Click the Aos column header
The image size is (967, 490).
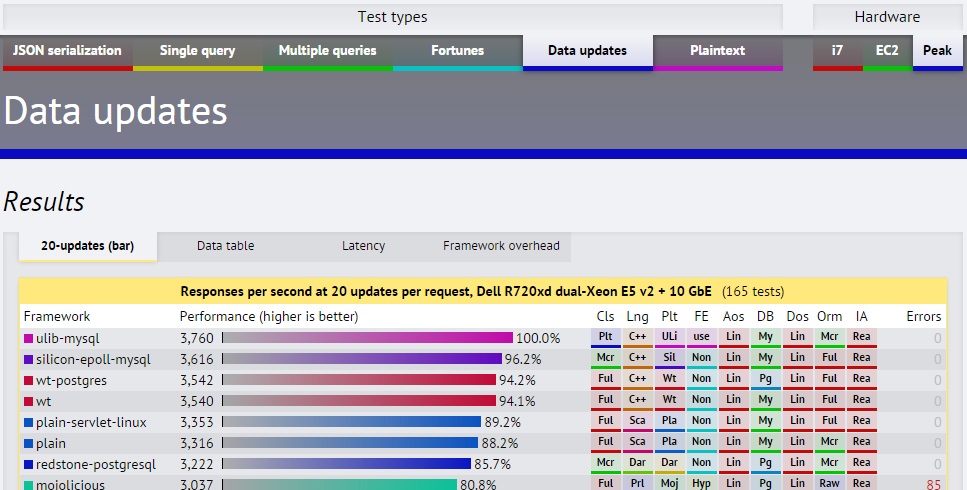[733, 316]
